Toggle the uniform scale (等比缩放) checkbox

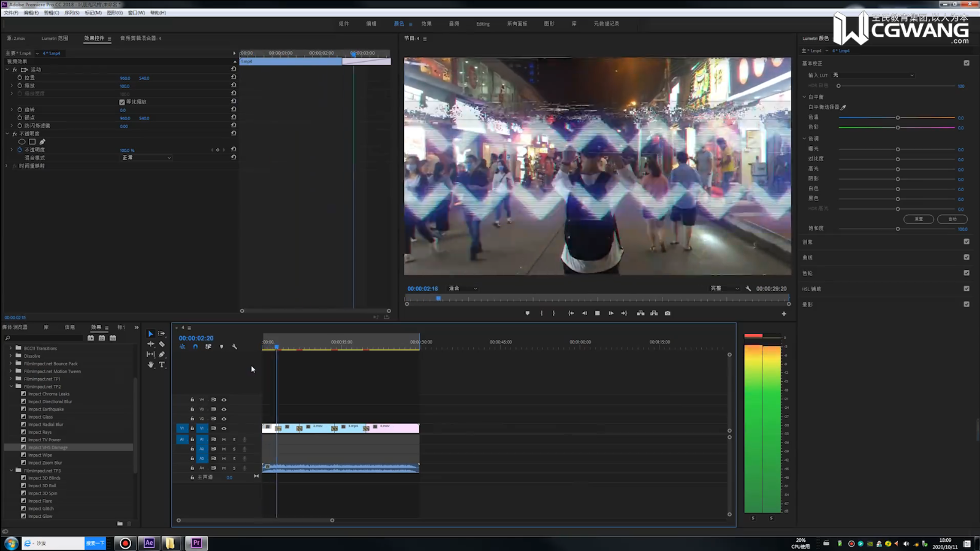pos(122,102)
